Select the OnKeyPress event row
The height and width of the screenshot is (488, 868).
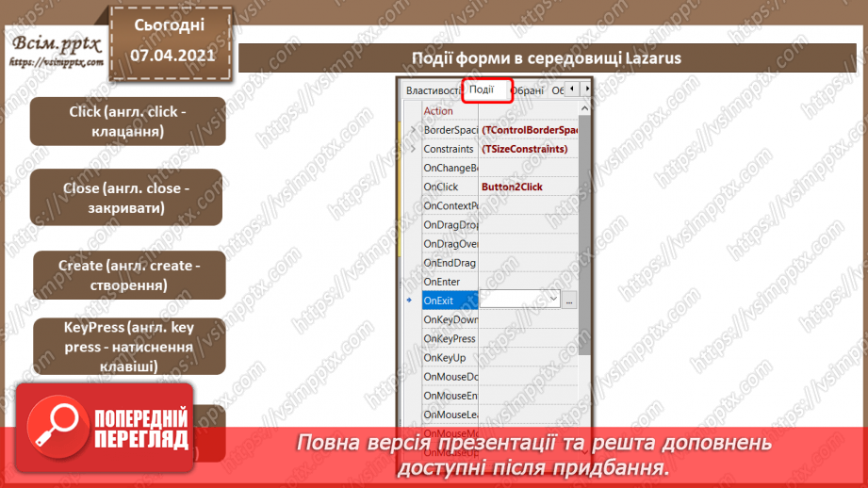point(500,338)
